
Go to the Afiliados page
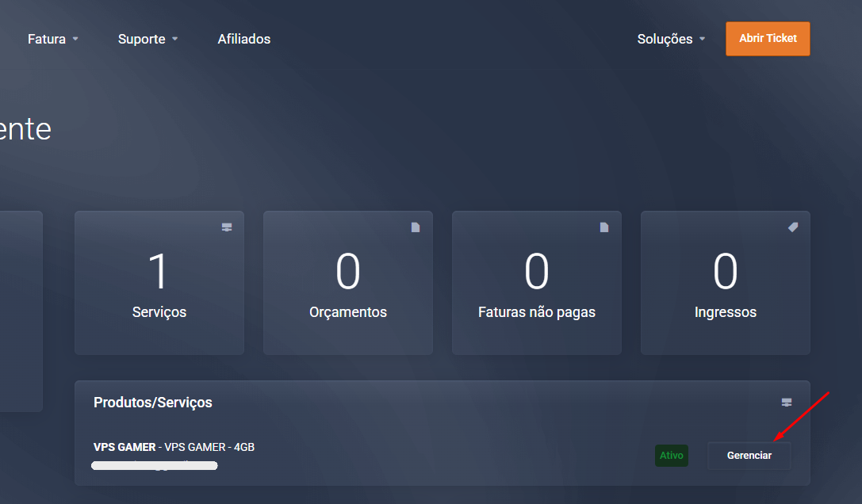[x=244, y=39]
